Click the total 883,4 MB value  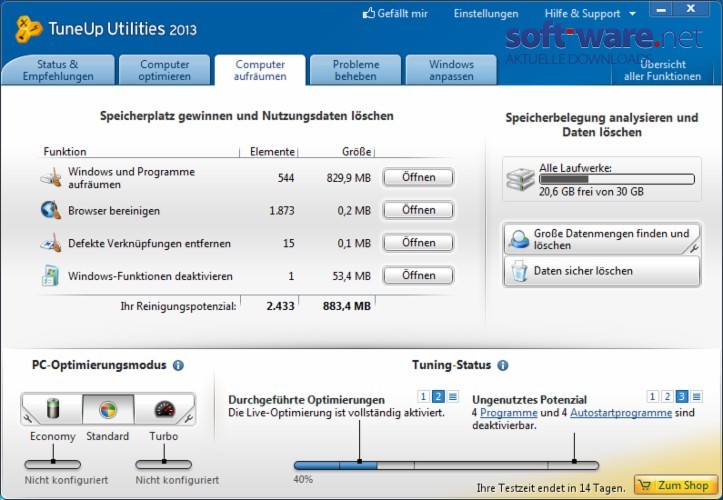tap(347, 306)
